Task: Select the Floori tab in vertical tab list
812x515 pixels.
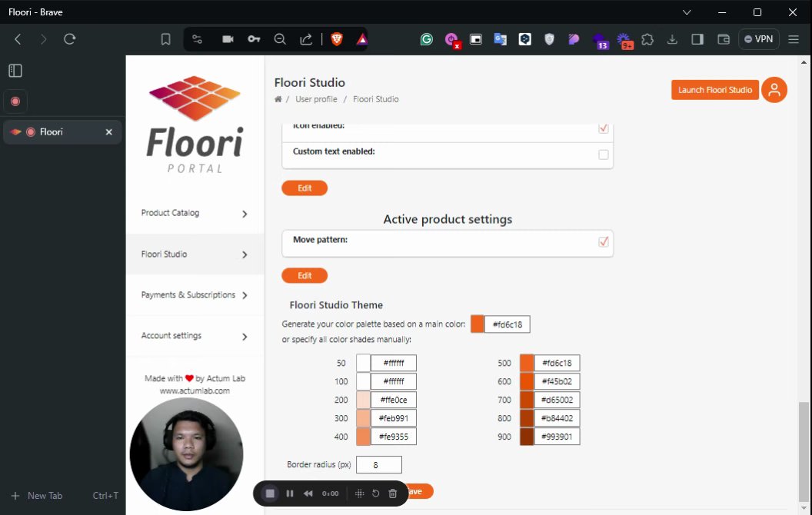Action: [x=62, y=132]
